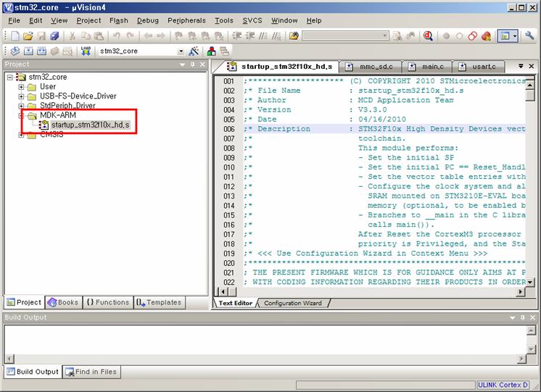Open the Peripherals menu
541x392 pixels.
tap(186, 21)
